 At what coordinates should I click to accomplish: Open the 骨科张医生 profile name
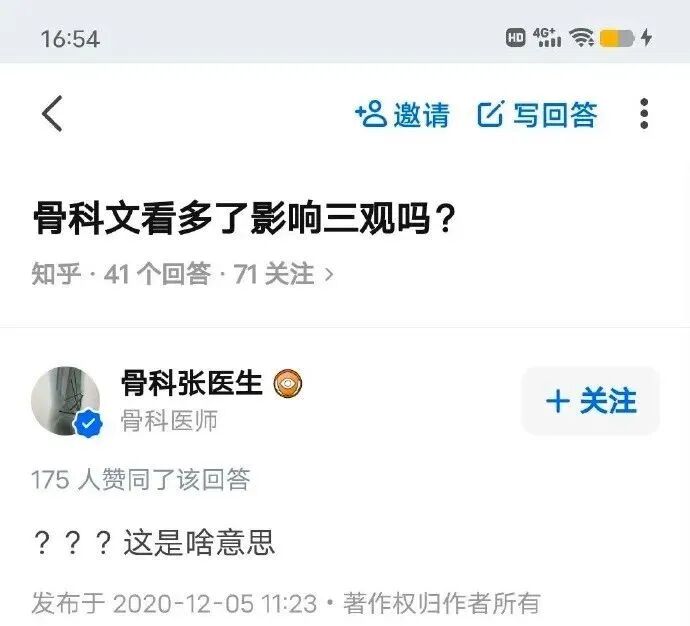point(192,383)
